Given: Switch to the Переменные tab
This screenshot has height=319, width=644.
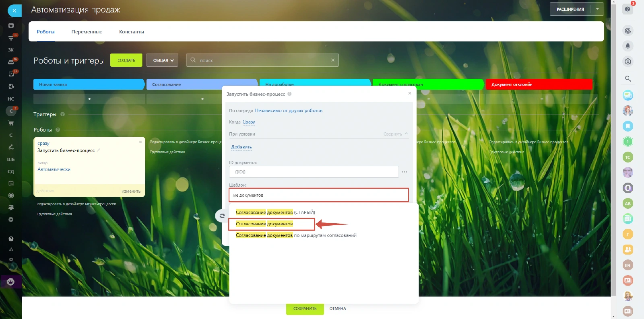Looking at the screenshot, I should pyautogui.click(x=87, y=32).
